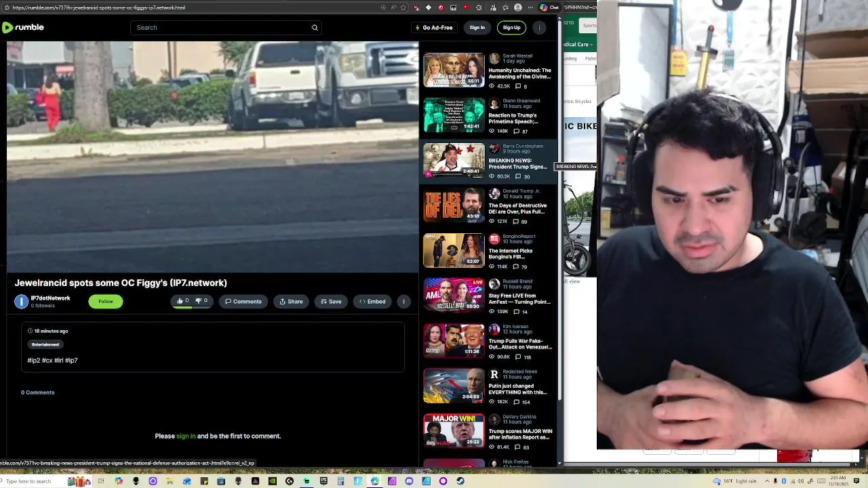Viewport: 868px width, 488px height.
Task: Click 'DeVory Darkins' channel name
Action: 519,416
